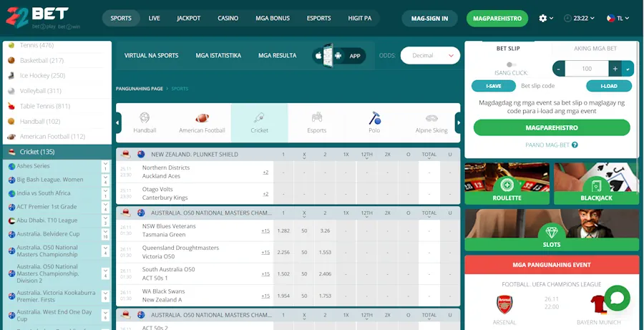Open American Football (112) in the sidebar
Viewport: 644px width, 330px height.
pos(57,137)
